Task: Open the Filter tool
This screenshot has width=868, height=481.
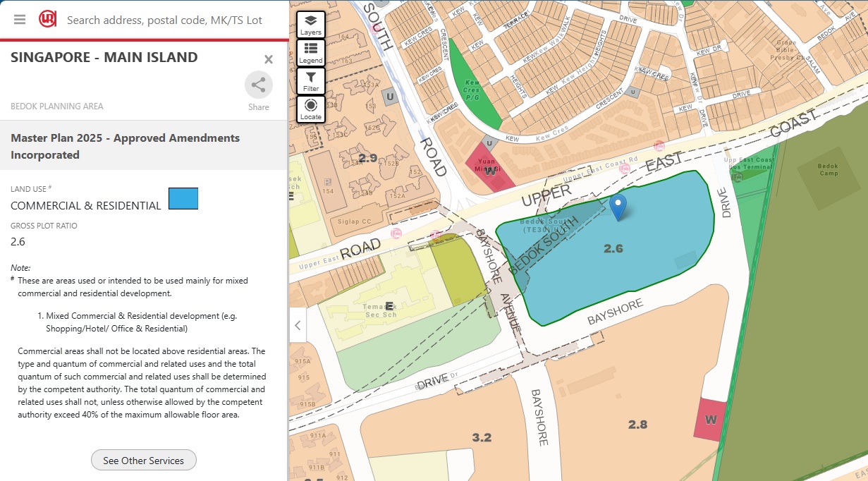Action: click(x=310, y=81)
